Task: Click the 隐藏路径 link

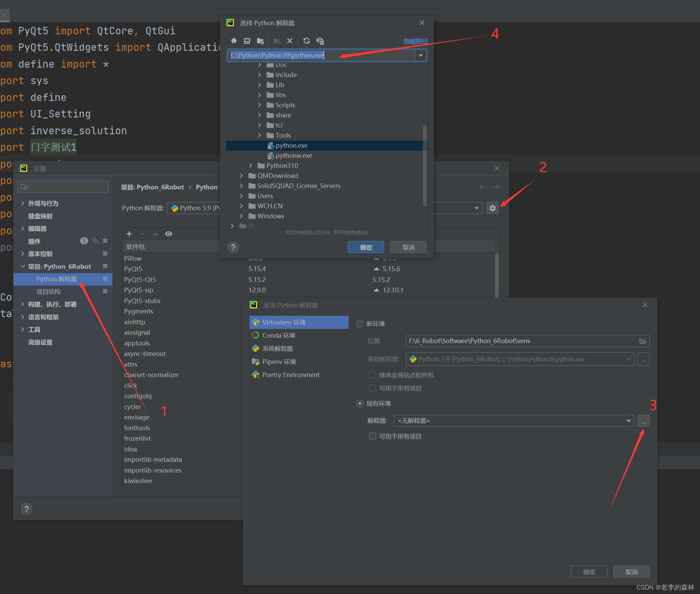Action: click(415, 41)
